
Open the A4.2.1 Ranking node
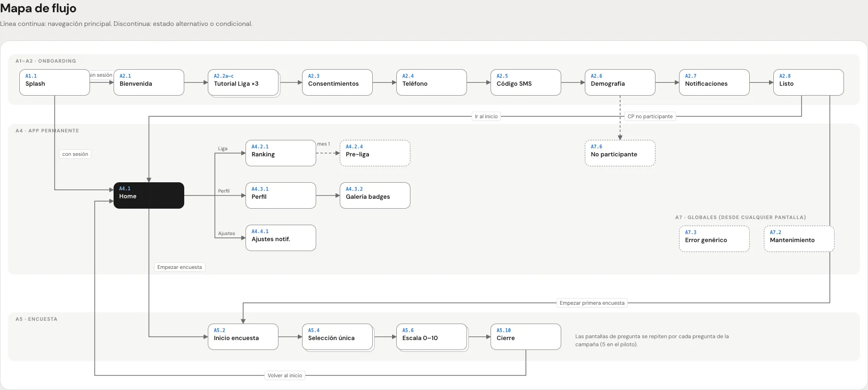point(281,153)
